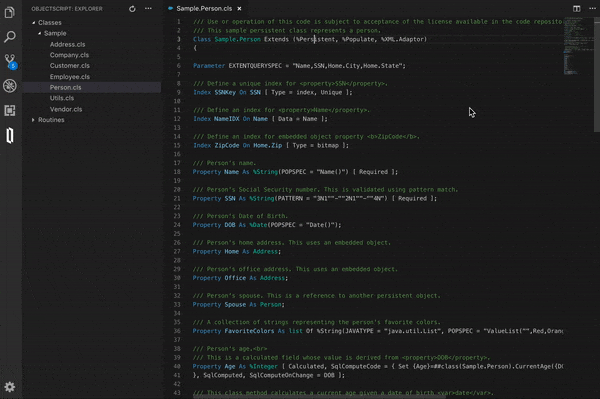
Task: Open Address.cls in the explorer
Action: [67, 44]
